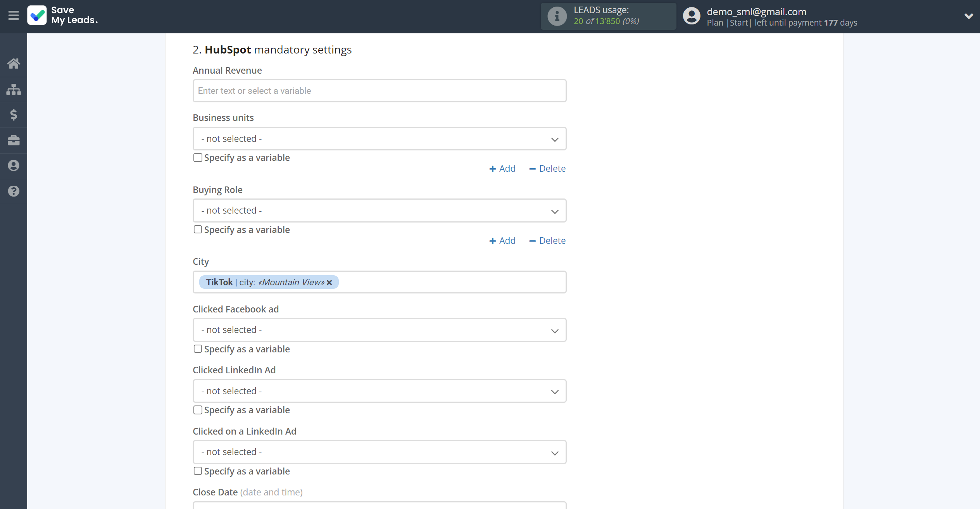The height and width of the screenshot is (509, 980).
Task: Open the briefcase sidebar icon
Action: coord(14,140)
